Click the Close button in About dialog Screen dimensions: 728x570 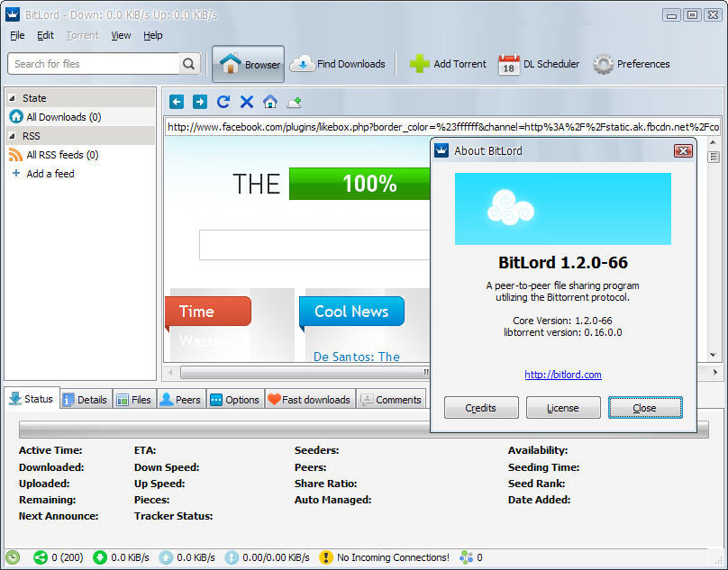point(645,408)
